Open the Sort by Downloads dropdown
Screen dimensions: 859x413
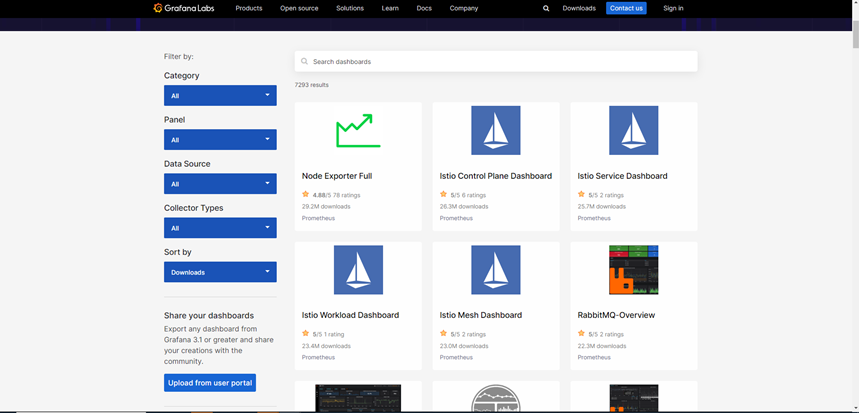point(220,272)
